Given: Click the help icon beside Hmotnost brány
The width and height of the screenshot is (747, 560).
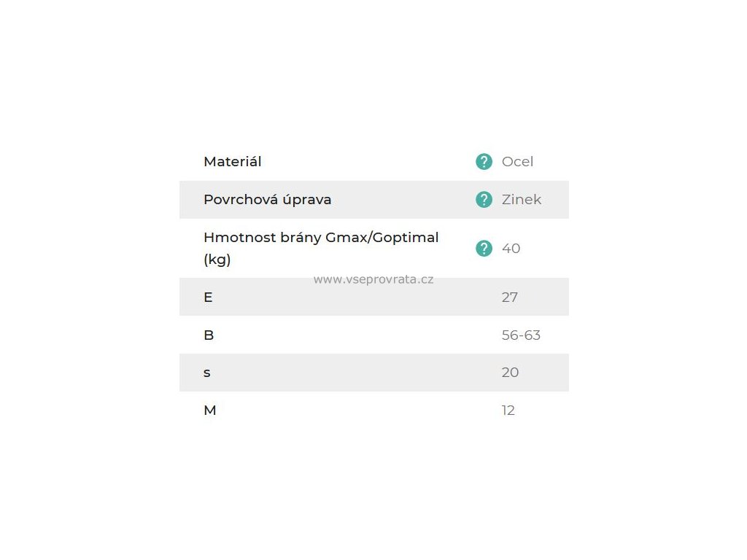Looking at the screenshot, I should click(x=484, y=248).
